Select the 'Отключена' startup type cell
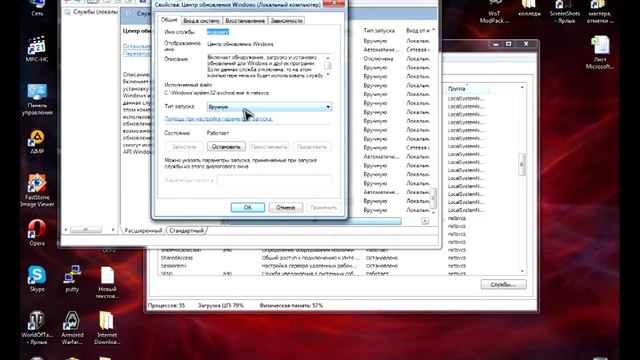 click(378, 58)
